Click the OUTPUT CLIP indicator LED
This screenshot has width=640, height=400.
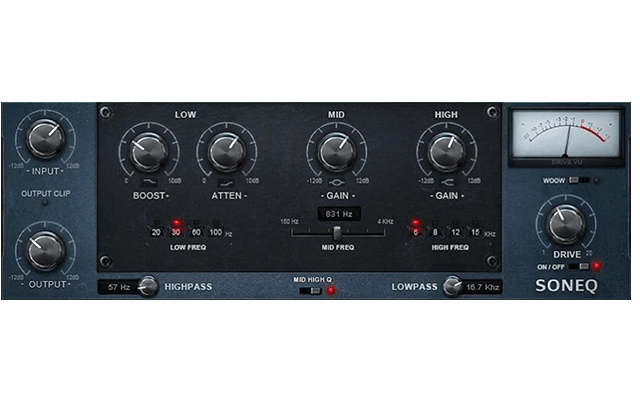point(45,203)
